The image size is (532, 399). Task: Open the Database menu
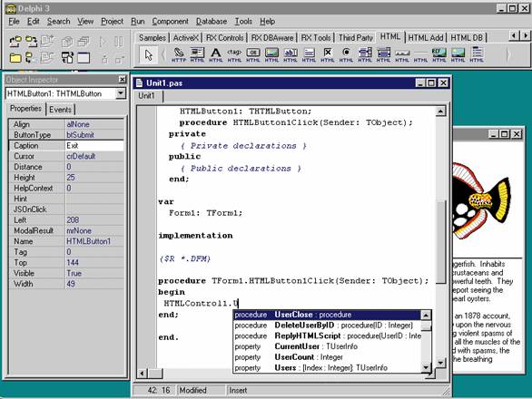point(212,22)
